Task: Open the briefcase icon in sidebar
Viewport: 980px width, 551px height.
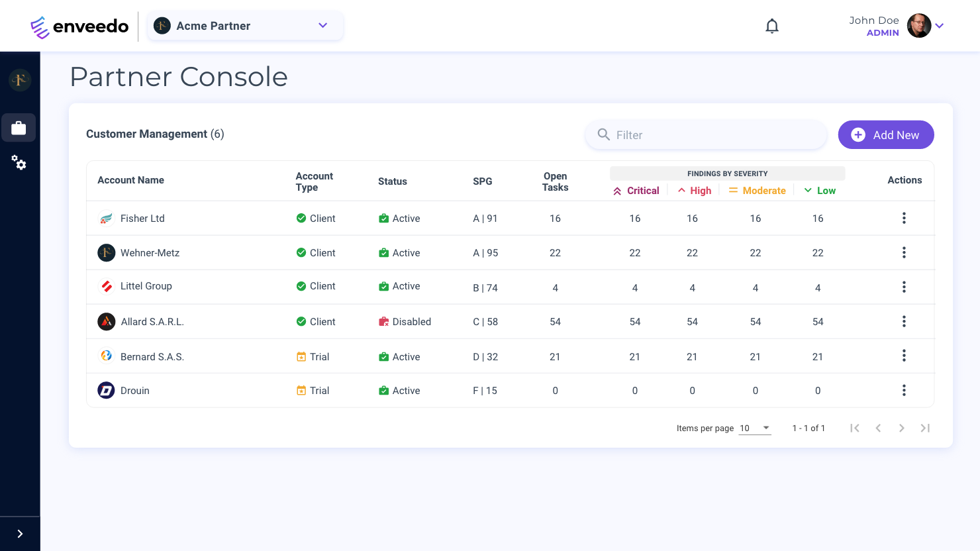Action: tap(19, 128)
